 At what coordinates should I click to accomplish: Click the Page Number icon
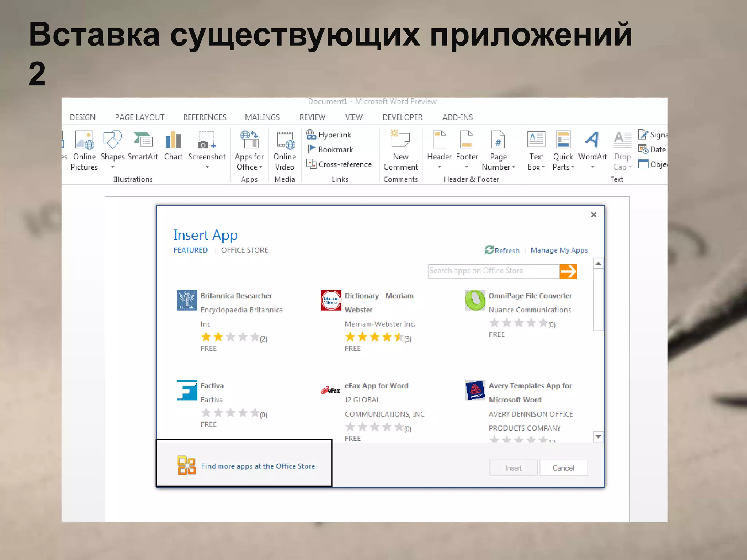click(x=498, y=140)
